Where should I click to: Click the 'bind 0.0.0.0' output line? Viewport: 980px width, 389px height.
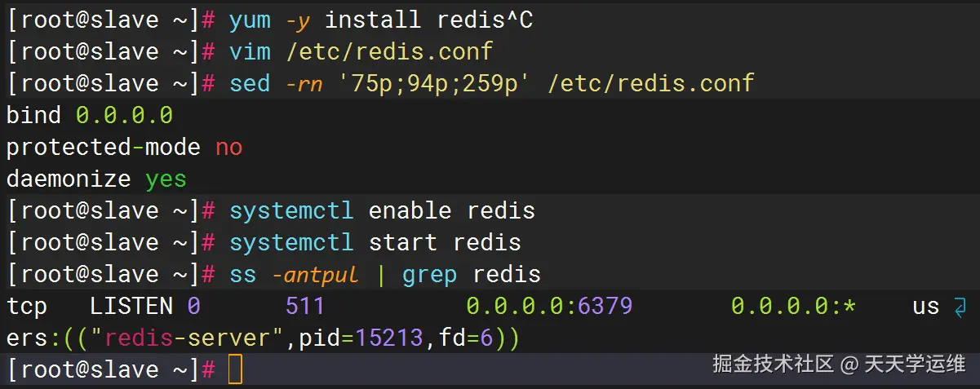pyautogui.click(x=90, y=115)
